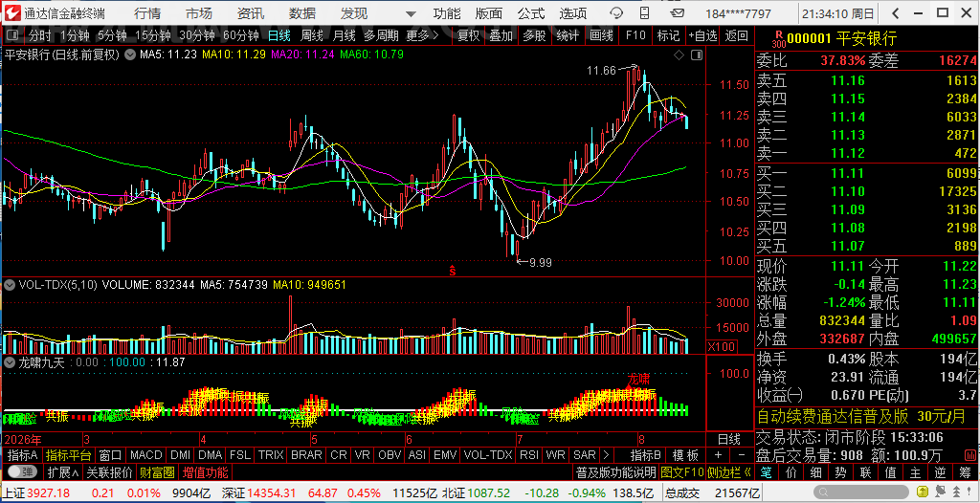Select the 笔 tab in sidebar
Viewport: 980px width, 503px height.
pyautogui.click(x=768, y=471)
